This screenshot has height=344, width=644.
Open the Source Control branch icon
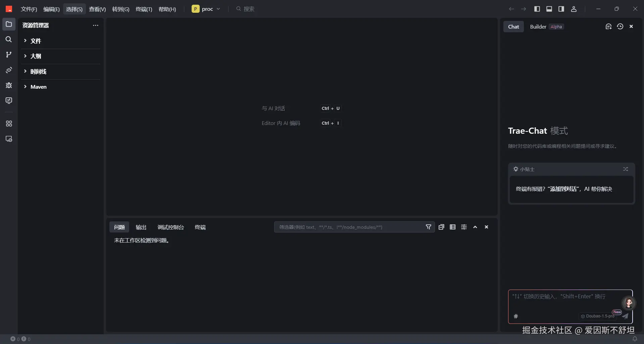9,55
